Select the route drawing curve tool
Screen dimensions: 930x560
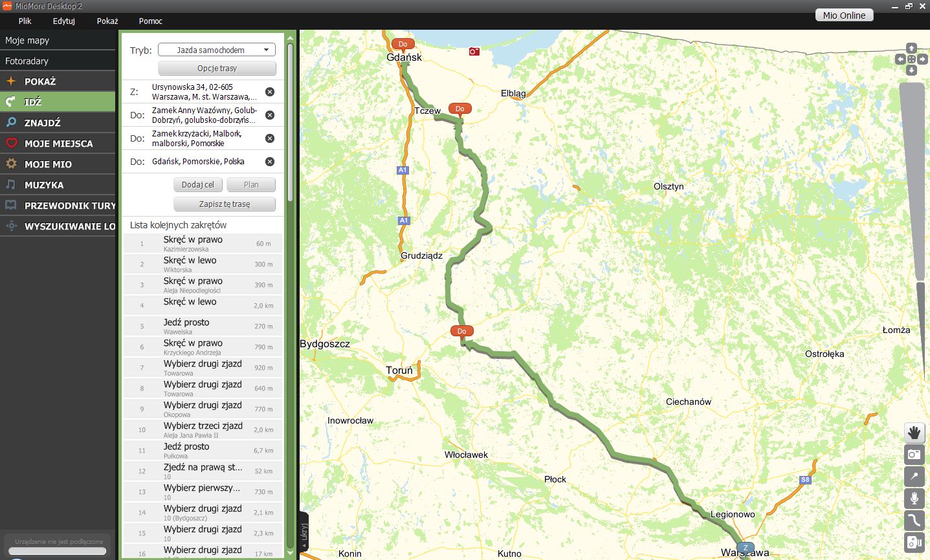point(914,521)
